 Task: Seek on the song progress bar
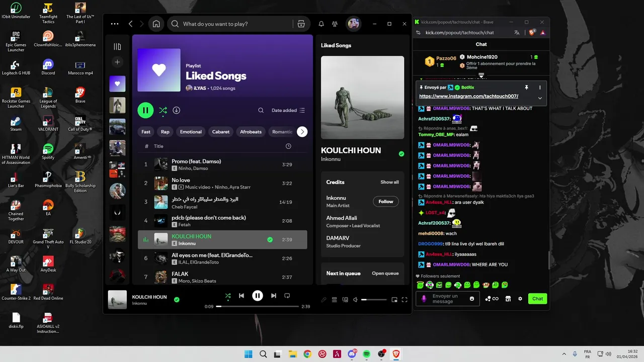pos(258,306)
